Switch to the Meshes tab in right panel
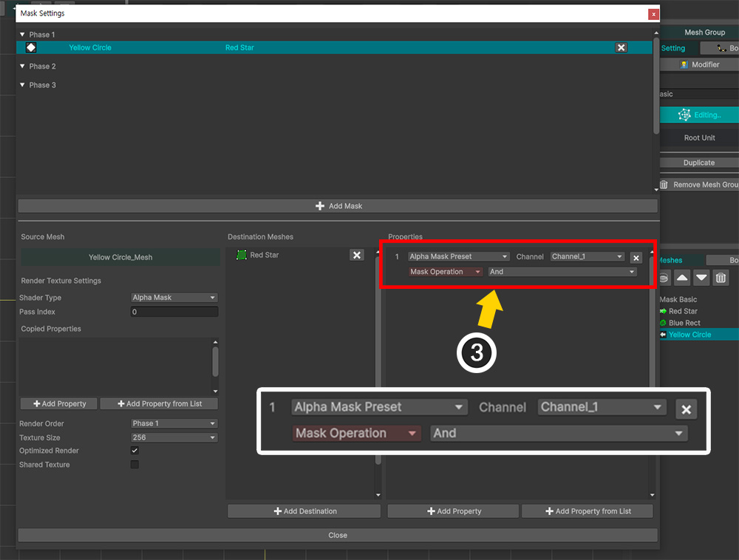The height and width of the screenshot is (560, 739). pyautogui.click(x=681, y=260)
